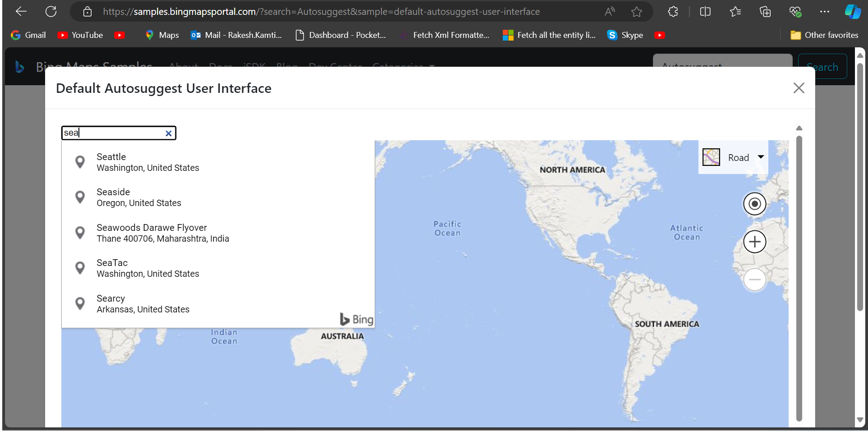The image size is (868, 431).
Task: Open Skype from the bookmarks bar
Action: pos(625,35)
